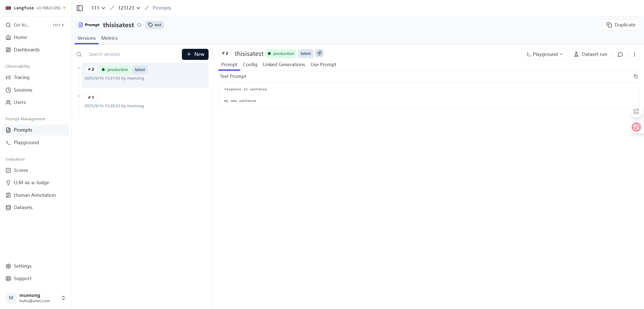Open Tracing in the sidebar
Image resolution: width=644 pixels, height=309 pixels.
coord(36,77)
